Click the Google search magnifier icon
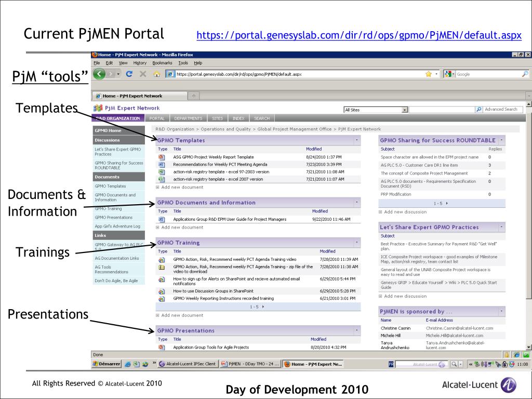Screen dimensions: 532x399 click(x=525, y=74)
